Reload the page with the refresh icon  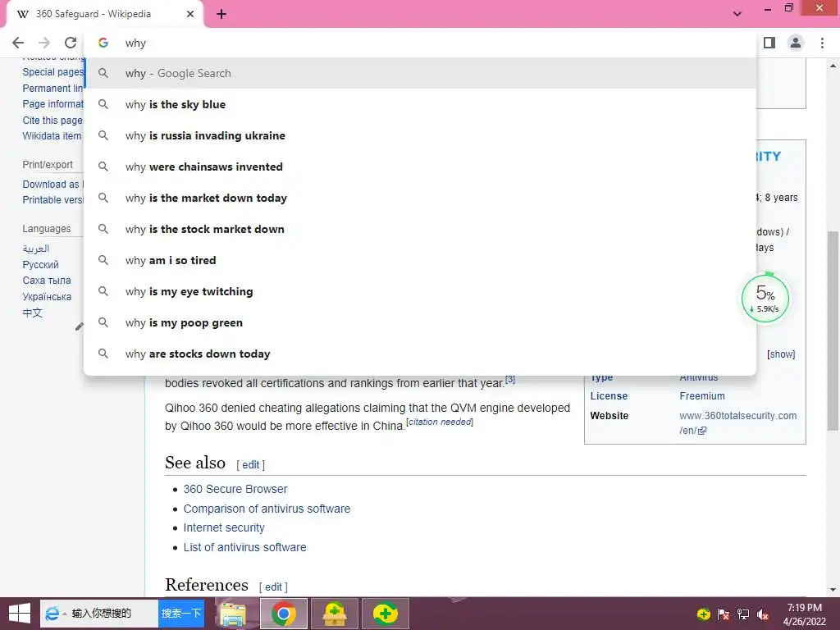71,43
